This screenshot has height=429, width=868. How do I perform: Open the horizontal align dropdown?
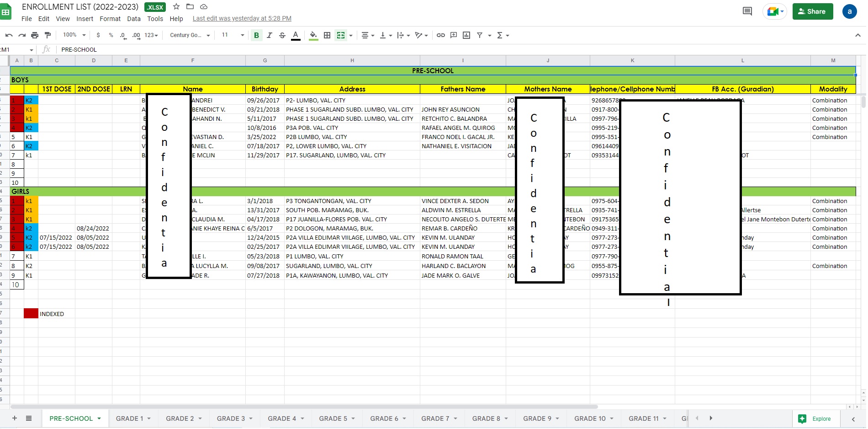click(368, 35)
